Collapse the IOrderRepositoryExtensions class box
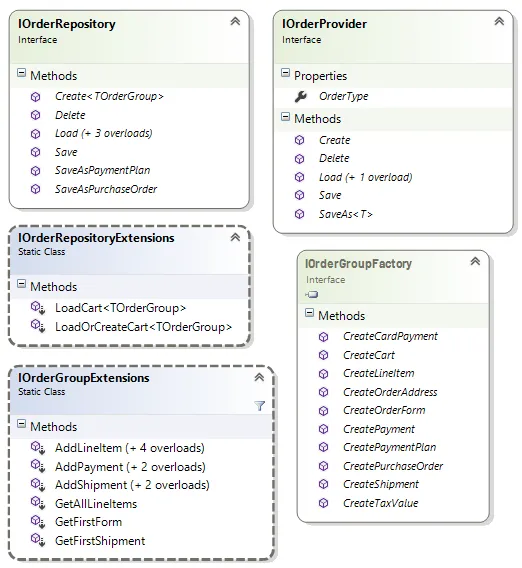Screen dimensions: 522x568 (x=235, y=237)
